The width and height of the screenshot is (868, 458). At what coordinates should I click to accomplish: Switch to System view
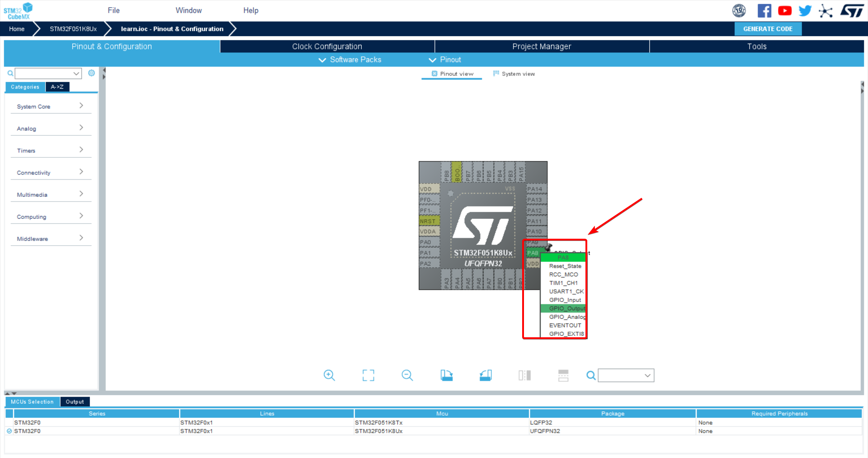point(514,74)
